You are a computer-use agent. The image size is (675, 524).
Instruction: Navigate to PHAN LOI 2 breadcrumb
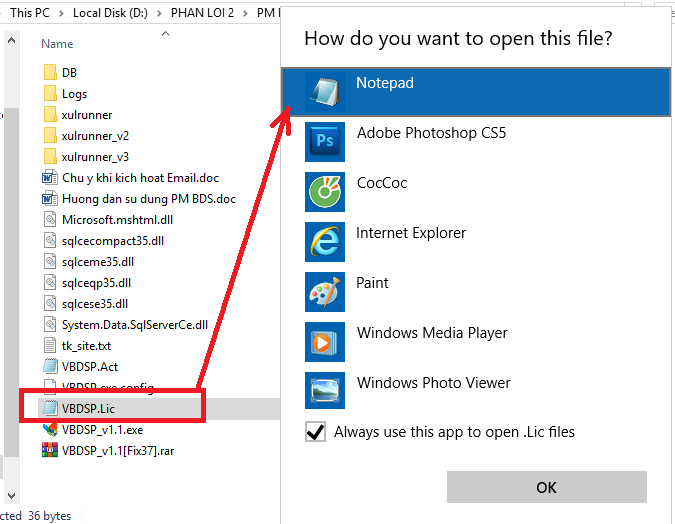point(202,13)
